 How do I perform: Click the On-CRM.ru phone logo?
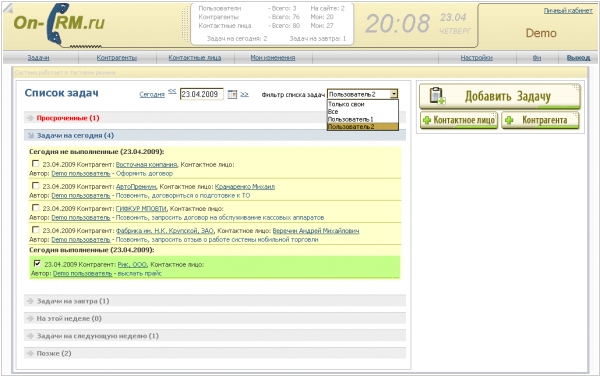pyautogui.click(x=57, y=24)
